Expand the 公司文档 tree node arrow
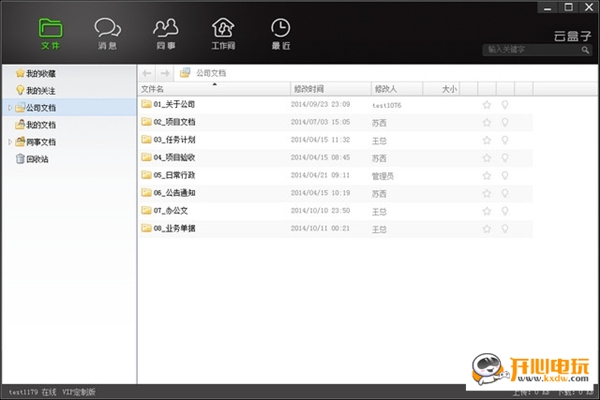Screen dimensions: 600x400 pos(10,108)
